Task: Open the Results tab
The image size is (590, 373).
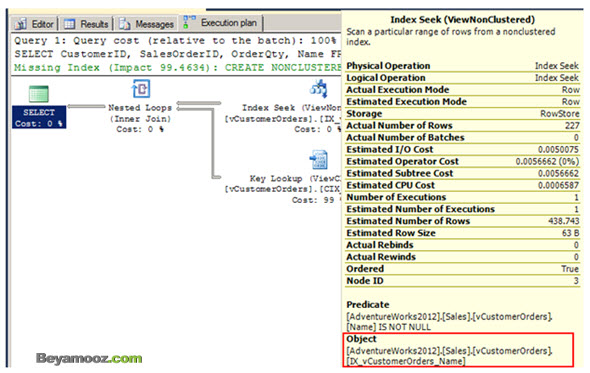Action: (87, 24)
